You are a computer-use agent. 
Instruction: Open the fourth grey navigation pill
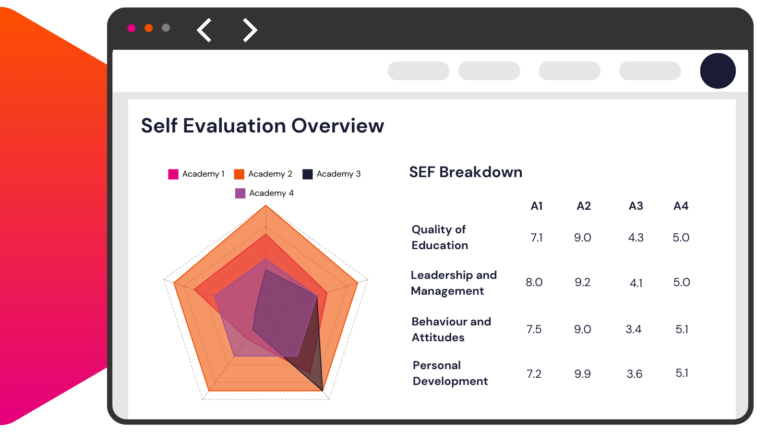649,71
